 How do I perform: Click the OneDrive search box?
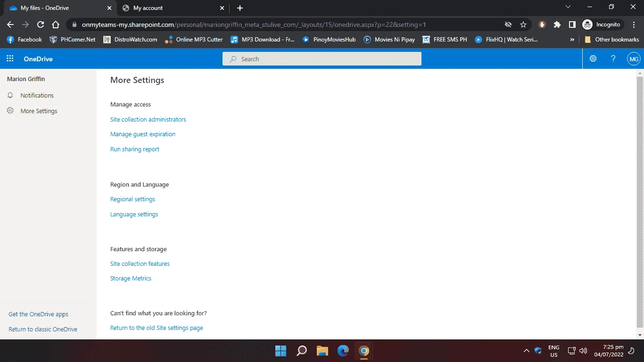322,59
